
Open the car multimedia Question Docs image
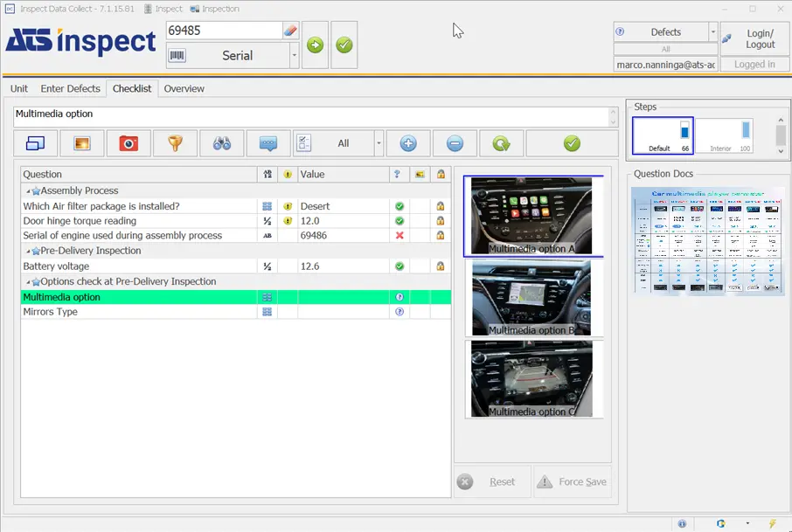coord(708,241)
